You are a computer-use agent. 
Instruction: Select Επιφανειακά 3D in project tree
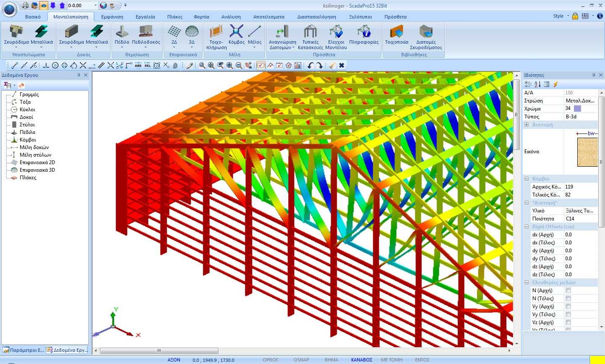37,170
